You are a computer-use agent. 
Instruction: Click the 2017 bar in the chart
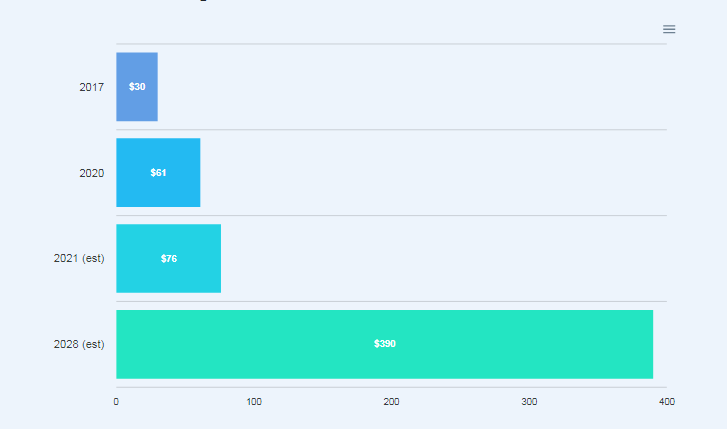pyautogui.click(x=137, y=87)
